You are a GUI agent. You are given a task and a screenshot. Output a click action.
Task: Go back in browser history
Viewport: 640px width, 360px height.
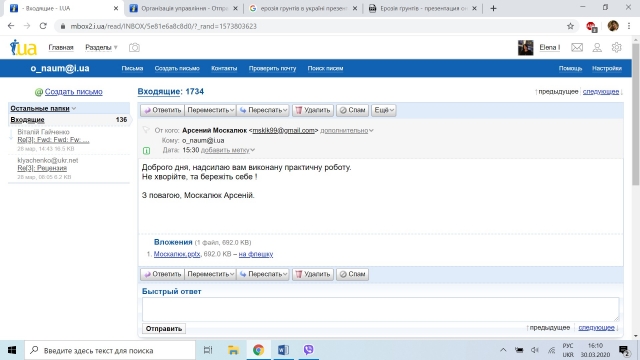tap(11, 26)
